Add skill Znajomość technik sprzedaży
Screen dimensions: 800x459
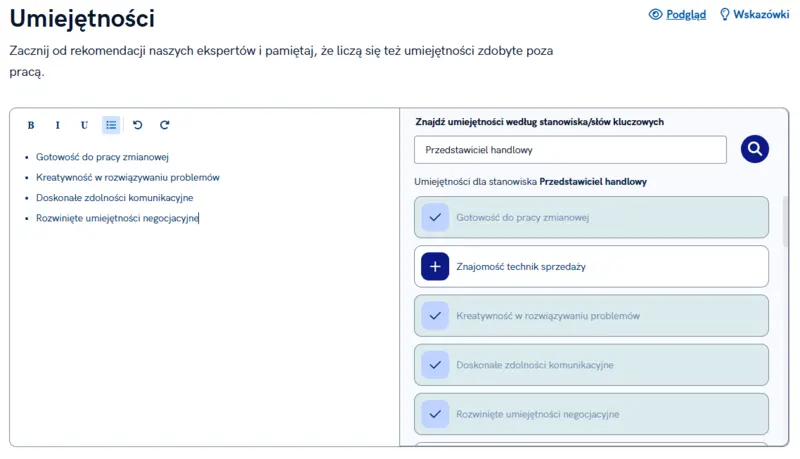pyautogui.click(x=435, y=267)
